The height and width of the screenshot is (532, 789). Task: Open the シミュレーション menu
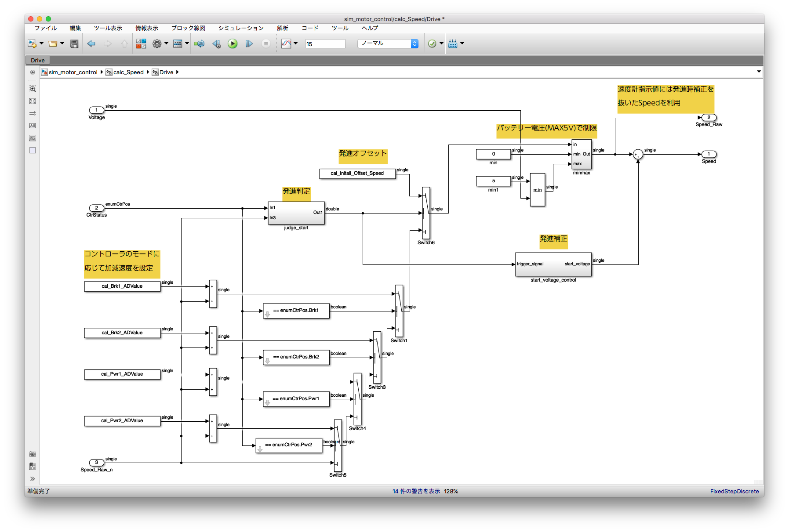[x=241, y=28]
